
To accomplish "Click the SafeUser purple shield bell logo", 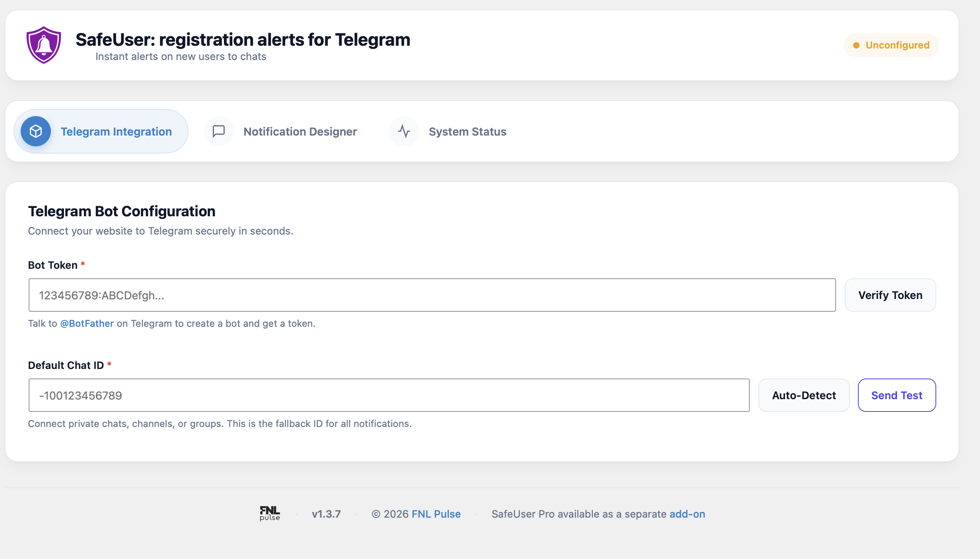I will (x=44, y=45).
